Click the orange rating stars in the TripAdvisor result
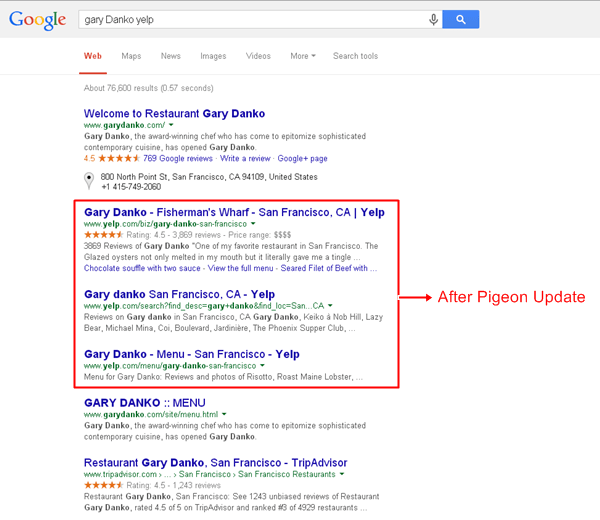This screenshot has width=600, height=520. click(x=103, y=485)
